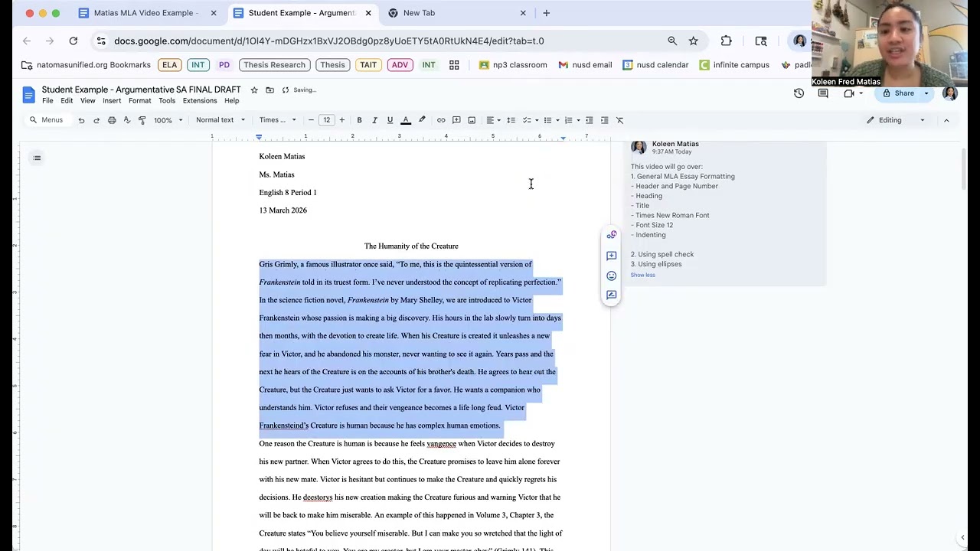Open the text alignment dropdown
Screen dimensions: 980x551
[x=493, y=120]
